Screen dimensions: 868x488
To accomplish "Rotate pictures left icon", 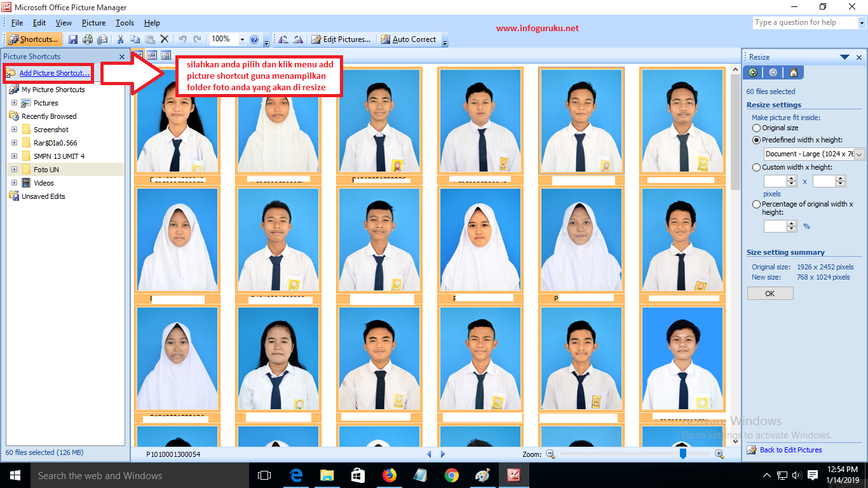I will click(283, 39).
